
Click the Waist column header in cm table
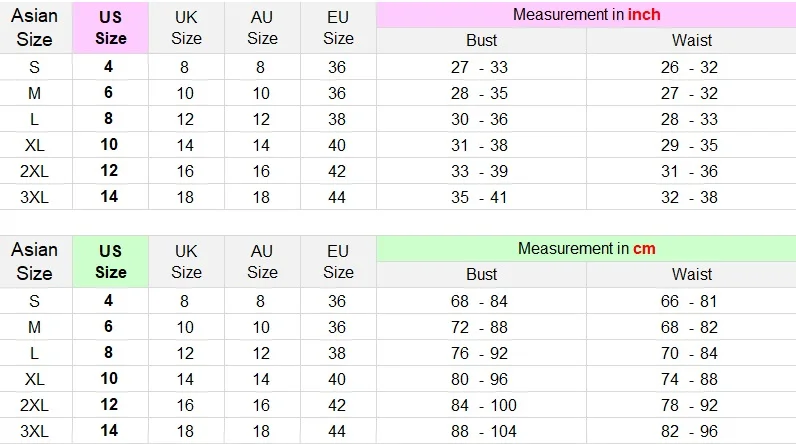[691, 274]
